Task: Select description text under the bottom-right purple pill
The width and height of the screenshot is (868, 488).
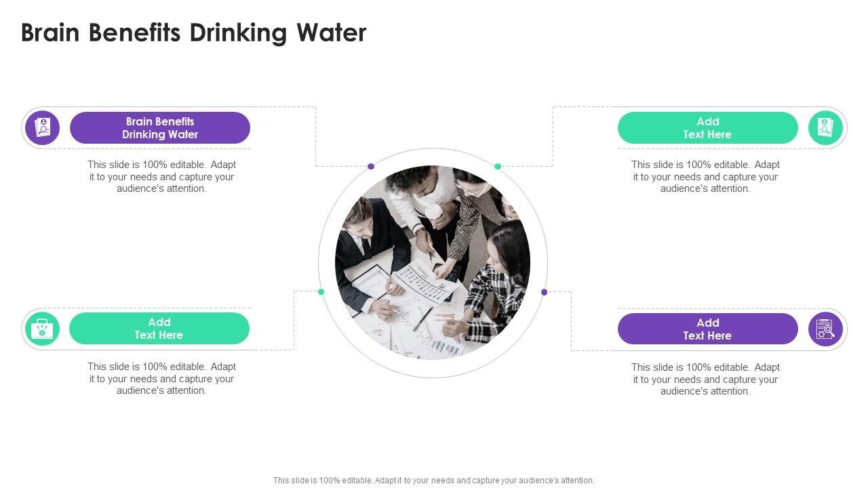Action: pos(705,379)
